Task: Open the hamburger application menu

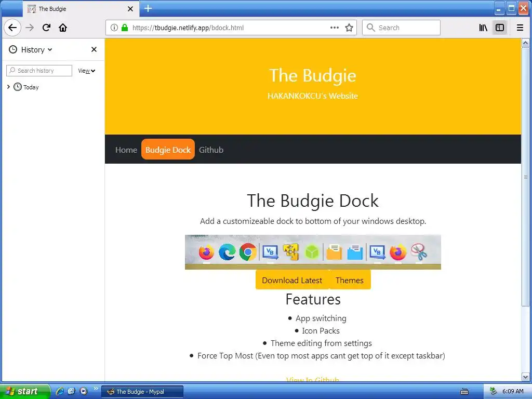Action: pos(520,28)
